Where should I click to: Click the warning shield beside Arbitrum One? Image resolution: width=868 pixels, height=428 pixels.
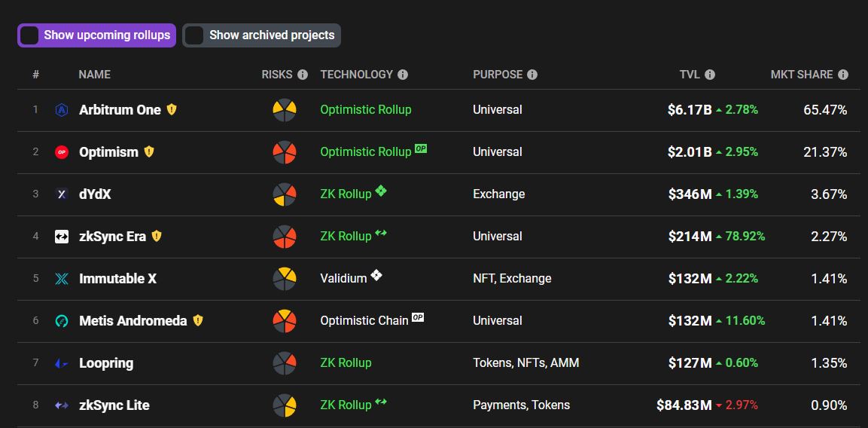(172, 109)
